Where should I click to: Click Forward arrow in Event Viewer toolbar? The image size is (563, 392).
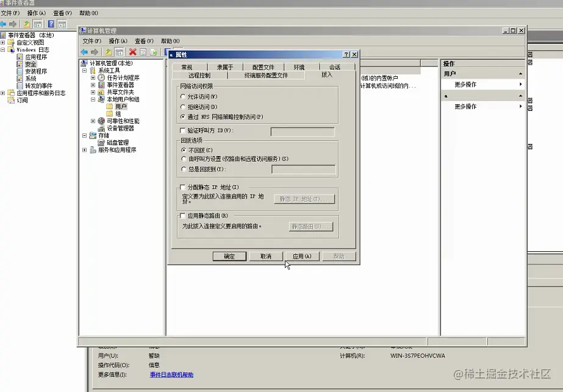point(13,24)
